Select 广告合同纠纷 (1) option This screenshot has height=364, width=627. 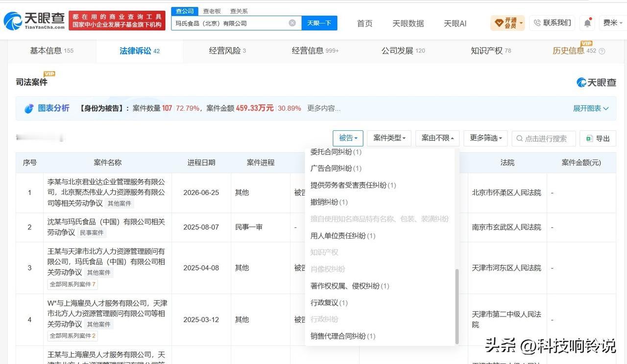click(336, 168)
